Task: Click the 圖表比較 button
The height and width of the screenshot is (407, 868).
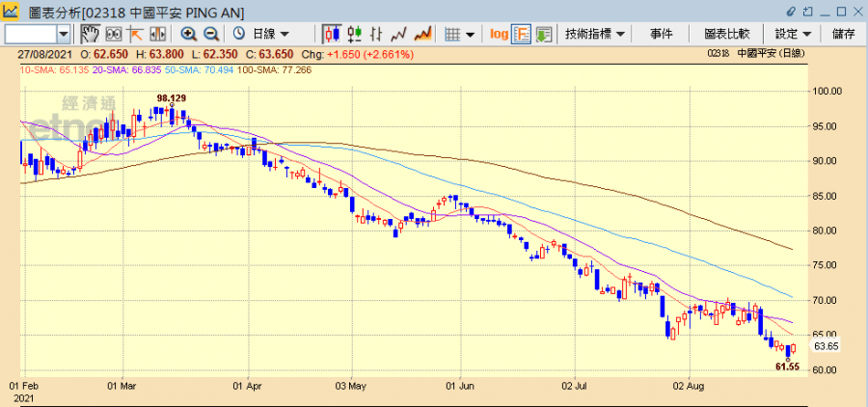Action: (x=726, y=34)
